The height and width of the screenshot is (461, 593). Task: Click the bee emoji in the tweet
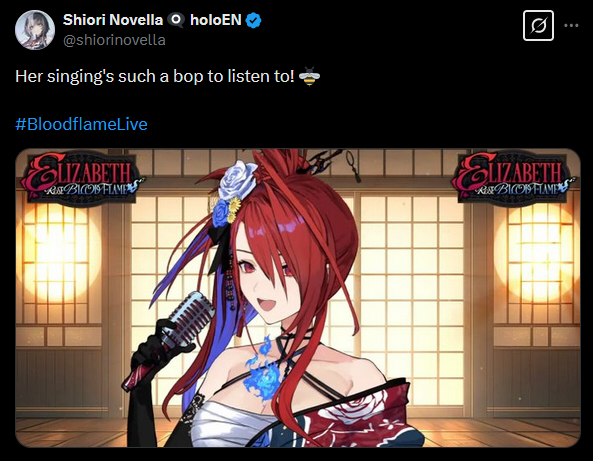coord(309,76)
